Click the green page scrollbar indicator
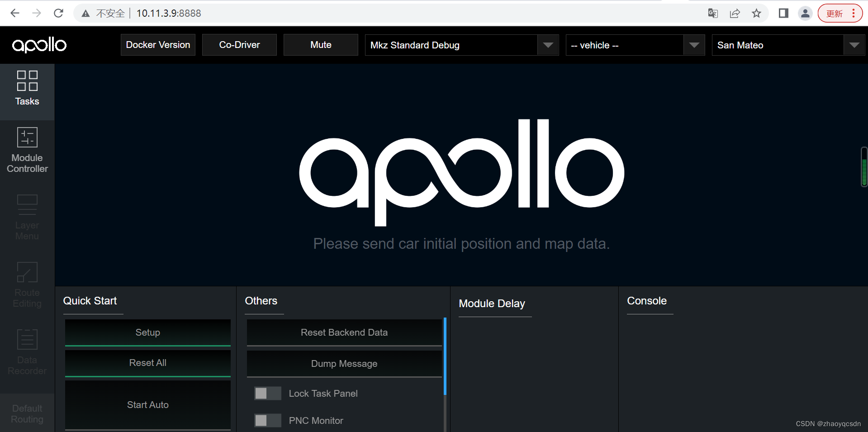This screenshot has height=432, width=868. coord(864,167)
